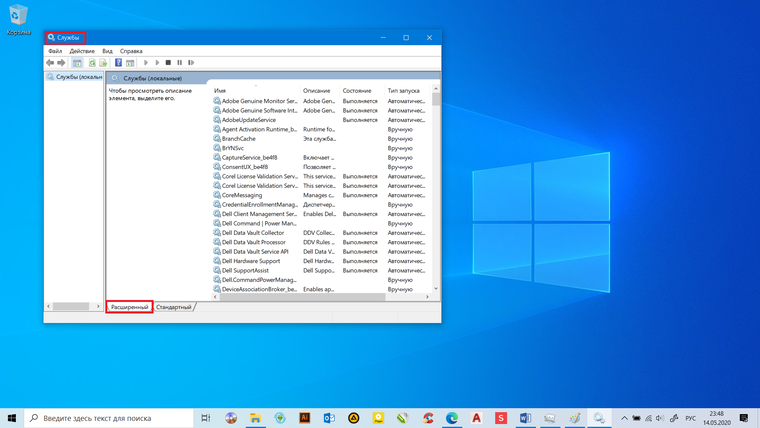Click the services list vertical scrollbar thumb
The width and height of the screenshot is (760, 428).
click(436, 99)
